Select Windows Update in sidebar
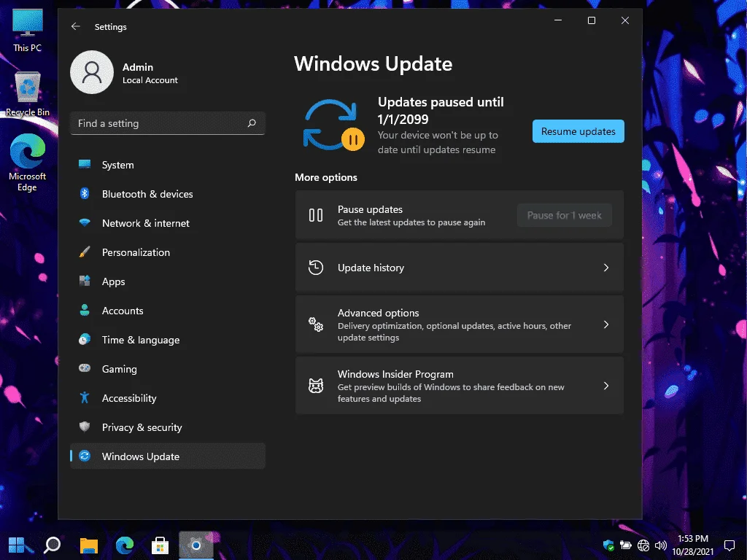Screen dimensions: 747x560 click(167, 456)
